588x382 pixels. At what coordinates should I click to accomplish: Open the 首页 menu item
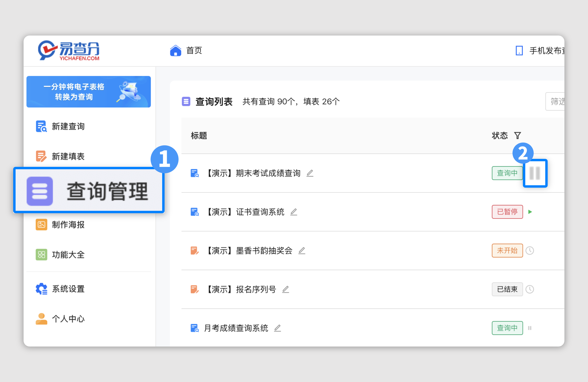click(194, 50)
